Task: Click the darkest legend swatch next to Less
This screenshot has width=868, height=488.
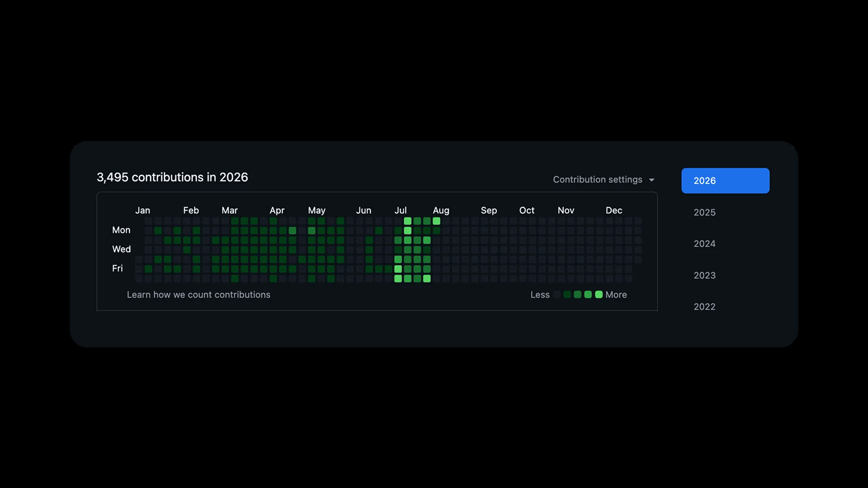Action: (x=557, y=295)
